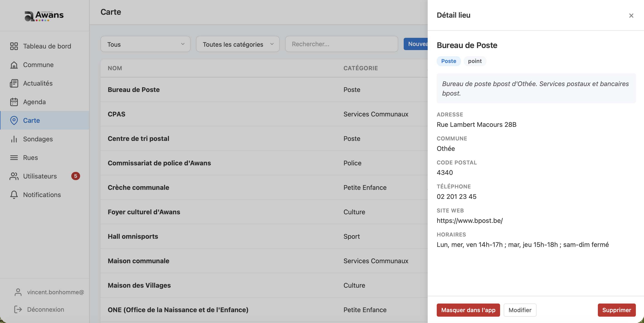The height and width of the screenshot is (323, 644).
Task: Click the Sondages bar chart icon
Action: [x=14, y=139]
